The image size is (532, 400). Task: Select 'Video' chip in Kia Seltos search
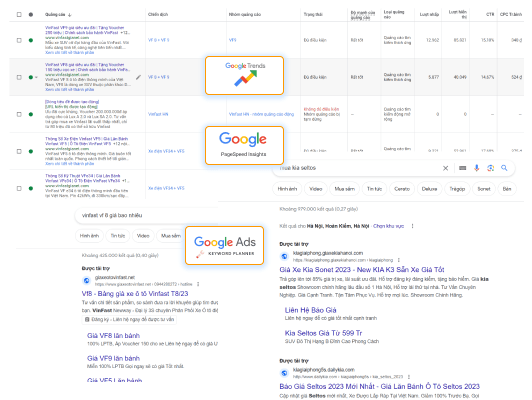[316, 189]
